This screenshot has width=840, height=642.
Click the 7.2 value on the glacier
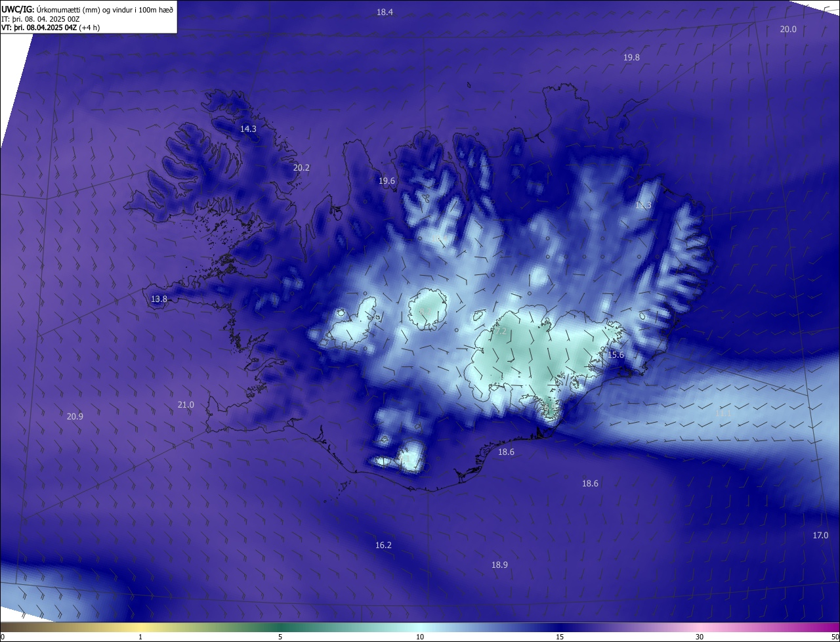click(x=500, y=332)
